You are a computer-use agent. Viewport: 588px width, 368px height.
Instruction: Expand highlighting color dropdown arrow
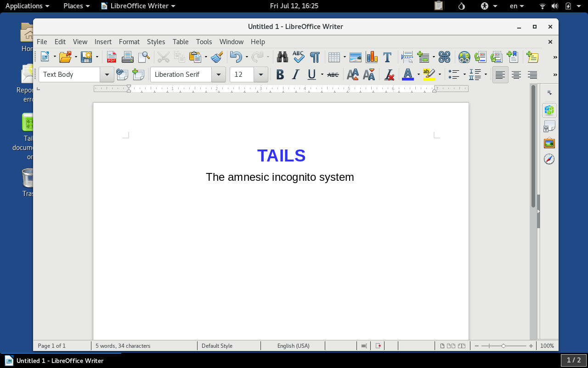(x=440, y=75)
